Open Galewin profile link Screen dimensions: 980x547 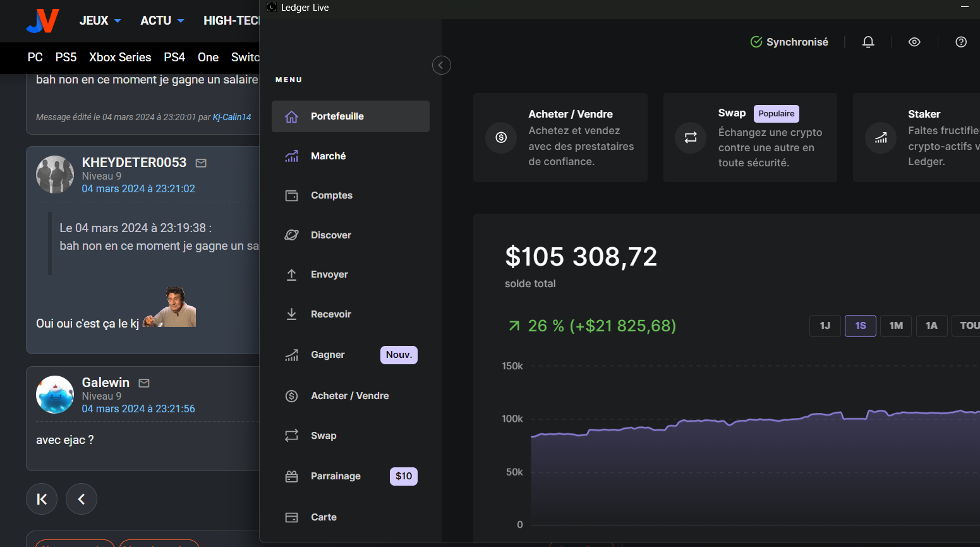click(106, 383)
